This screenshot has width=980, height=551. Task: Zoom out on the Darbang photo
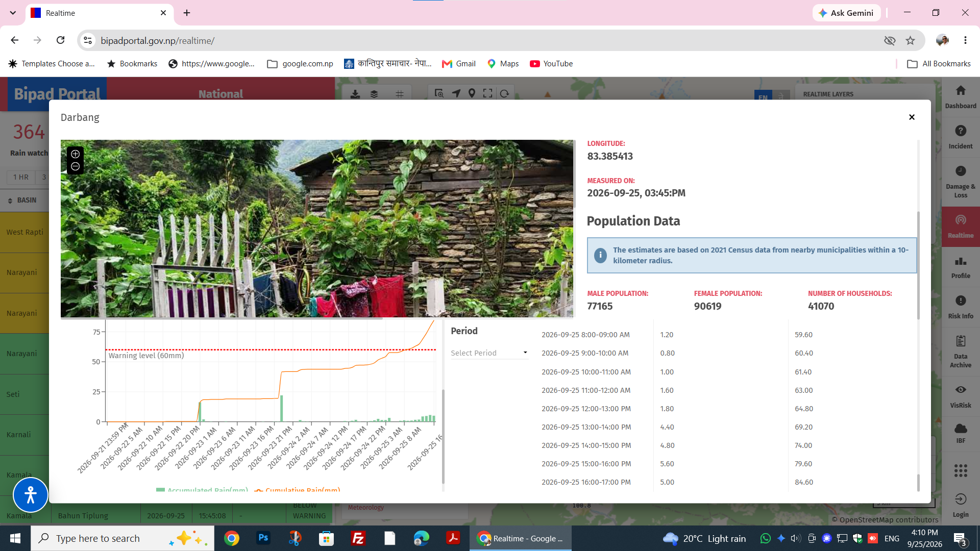(76, 167)
